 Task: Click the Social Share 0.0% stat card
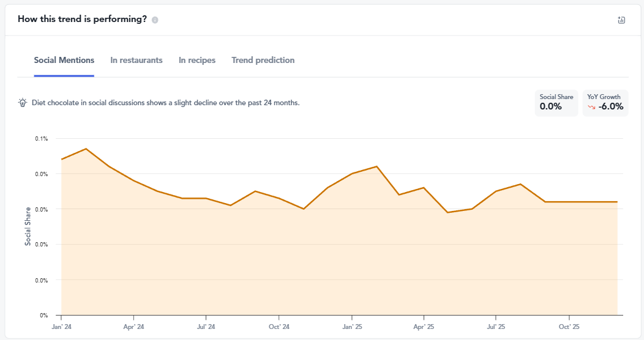556,103
